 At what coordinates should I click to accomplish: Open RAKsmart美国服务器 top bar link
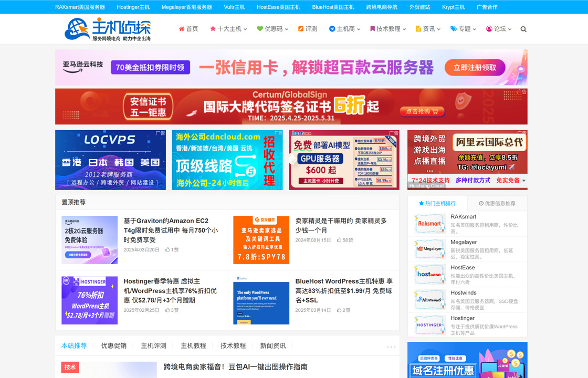tap(80, 7)
